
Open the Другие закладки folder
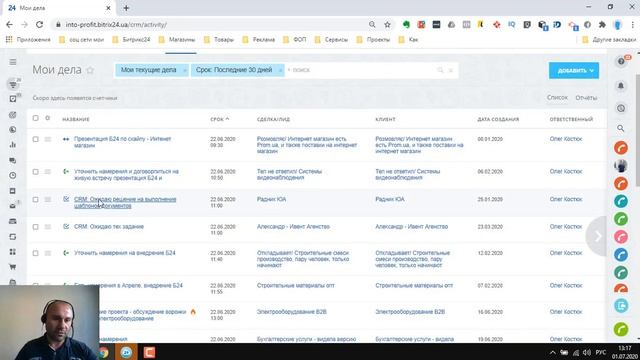(x=609, y=40)
